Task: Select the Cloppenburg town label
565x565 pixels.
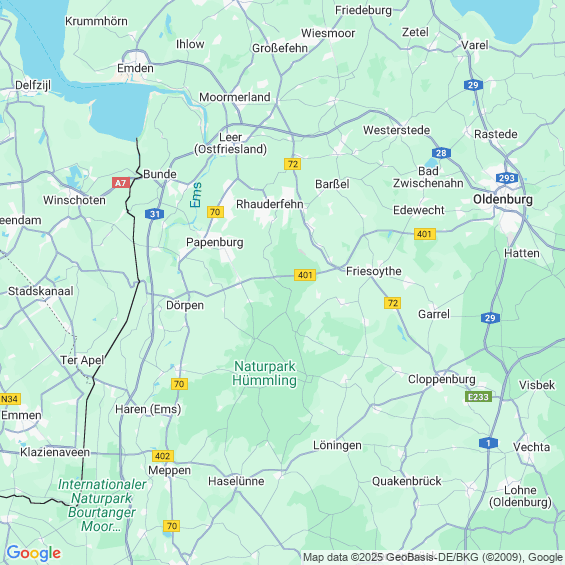Action: click(441, 379)
